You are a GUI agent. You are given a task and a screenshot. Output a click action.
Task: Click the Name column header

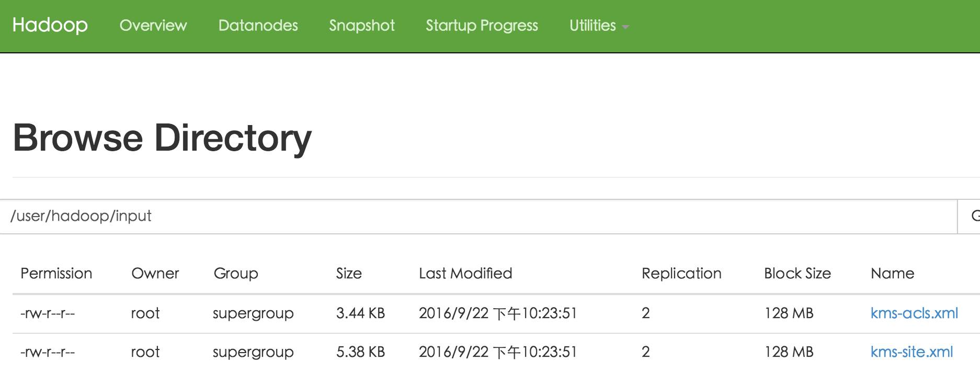pos(892,274)
